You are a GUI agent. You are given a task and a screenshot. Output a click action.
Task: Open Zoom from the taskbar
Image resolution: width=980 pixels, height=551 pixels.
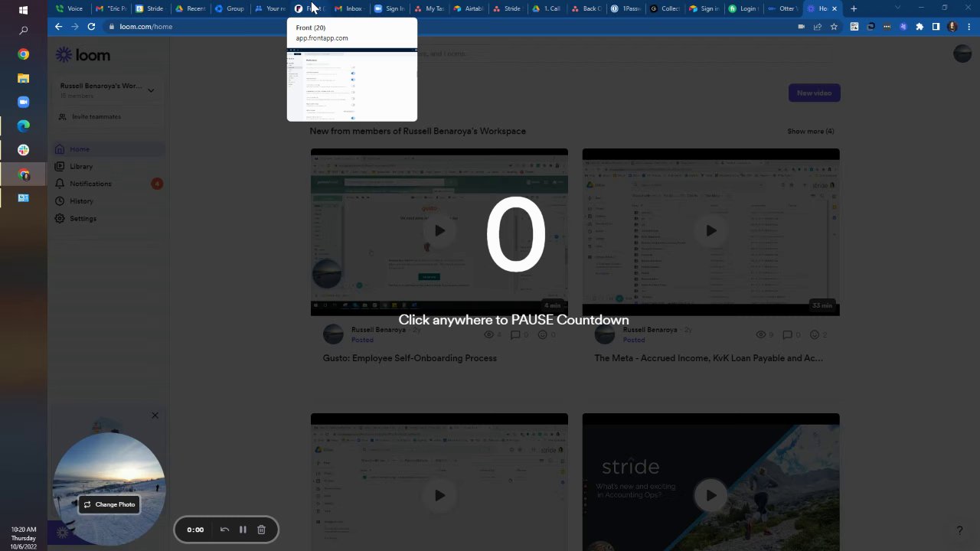(x=23, y=102)
